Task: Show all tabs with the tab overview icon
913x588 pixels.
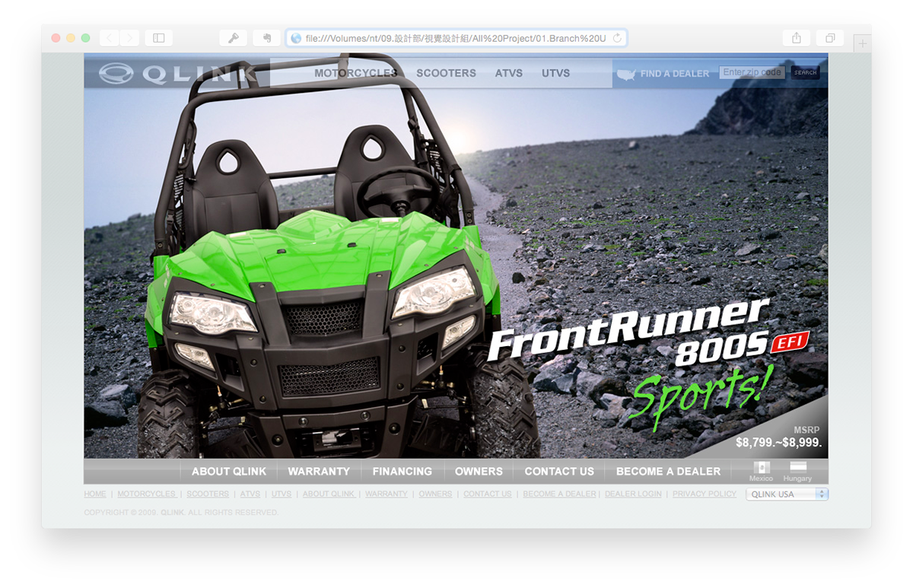Action: [x=830, y=38]
